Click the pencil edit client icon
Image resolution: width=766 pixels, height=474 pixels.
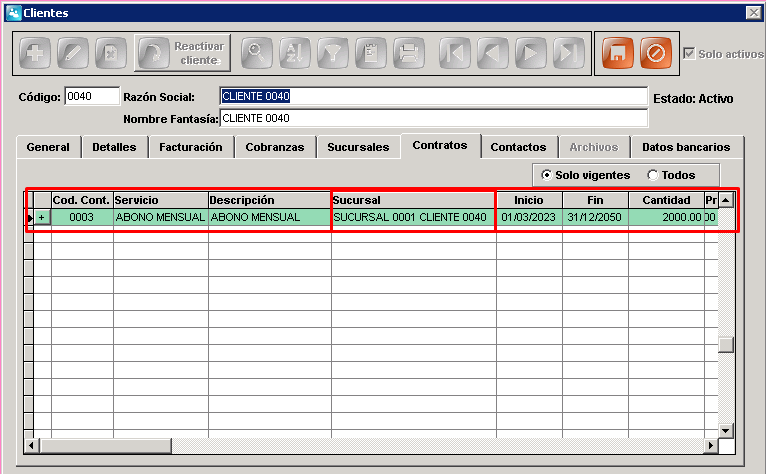pyautogui.click(x=73, y=53)
